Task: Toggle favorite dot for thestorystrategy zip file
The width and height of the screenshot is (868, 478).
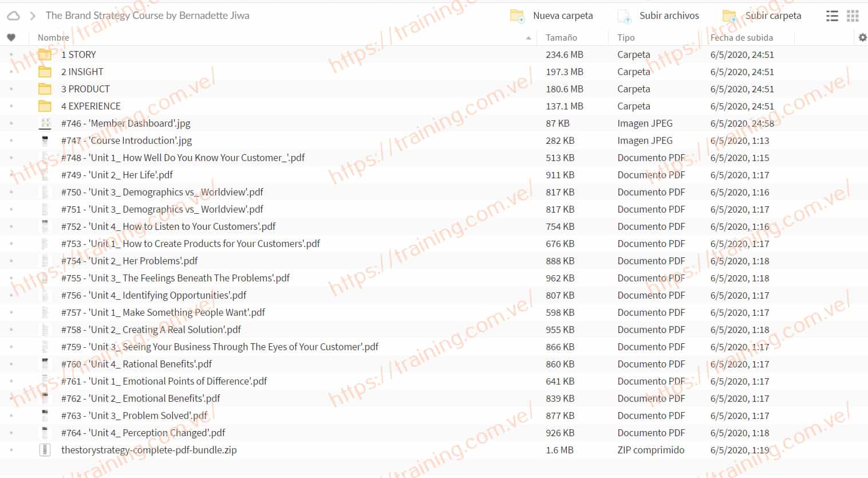Action: tap(11, 450)
